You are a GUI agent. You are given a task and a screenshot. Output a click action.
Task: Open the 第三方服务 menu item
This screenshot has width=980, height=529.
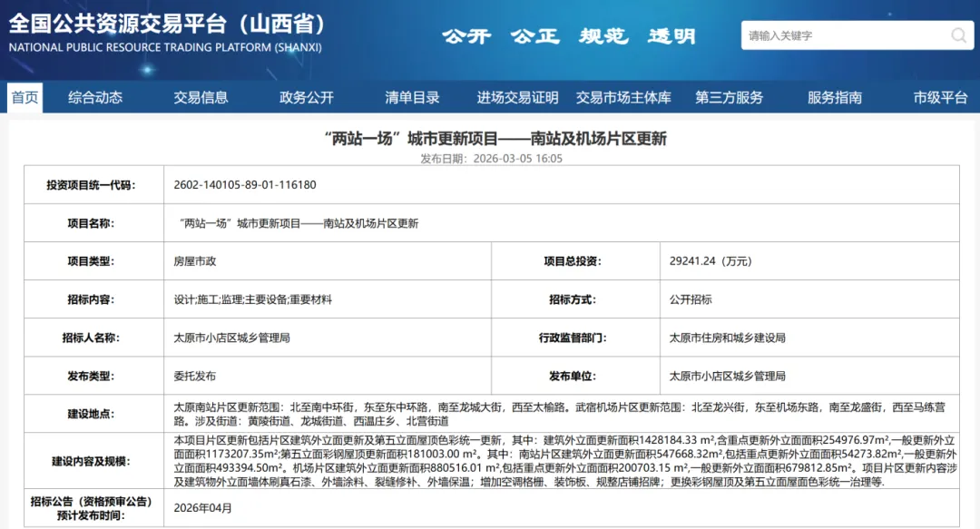(x=729, y=98)
